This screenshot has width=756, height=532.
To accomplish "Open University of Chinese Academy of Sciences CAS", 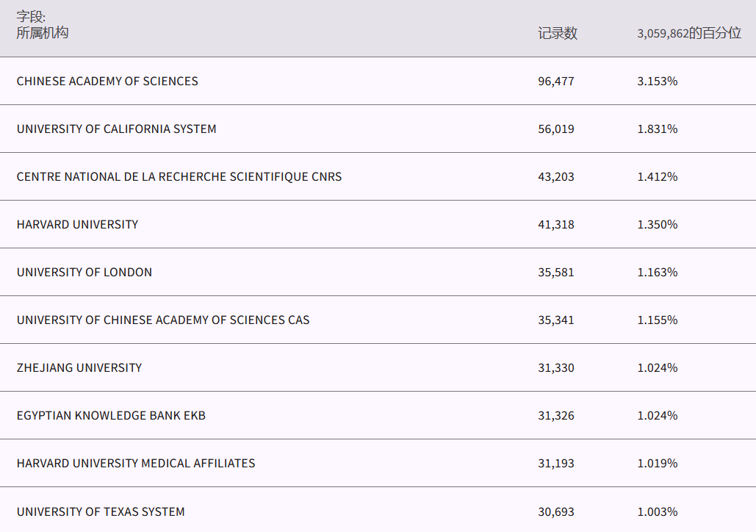I will [x=163, y=320].
